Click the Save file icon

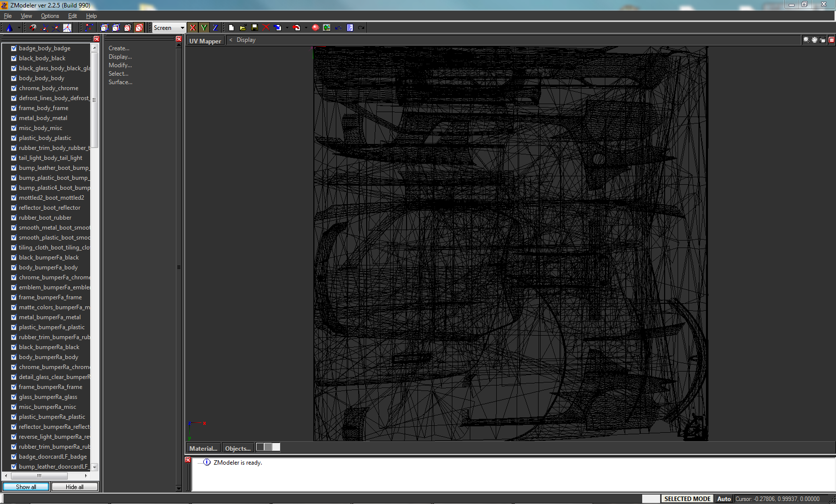pos(255,27)
